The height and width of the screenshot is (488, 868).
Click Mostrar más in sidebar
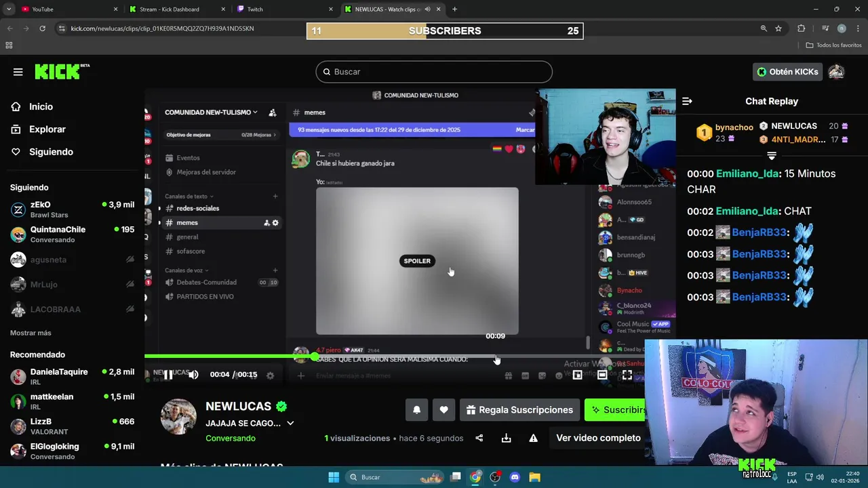coord(31,333)
